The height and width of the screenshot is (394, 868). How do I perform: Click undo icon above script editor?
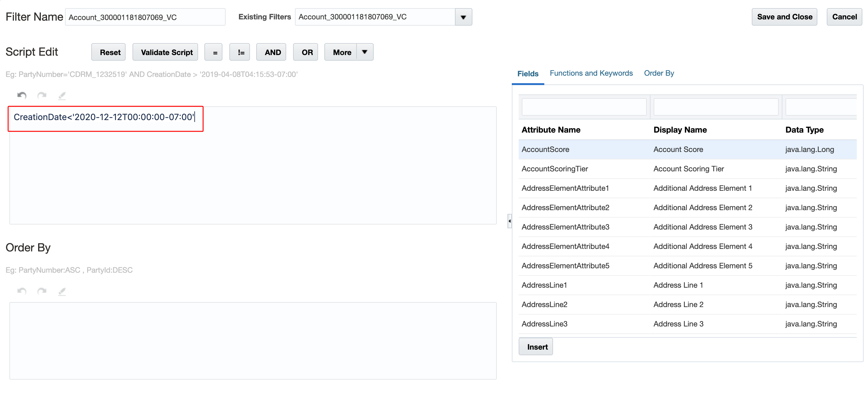pyautogui.click(x=22, y=95)
